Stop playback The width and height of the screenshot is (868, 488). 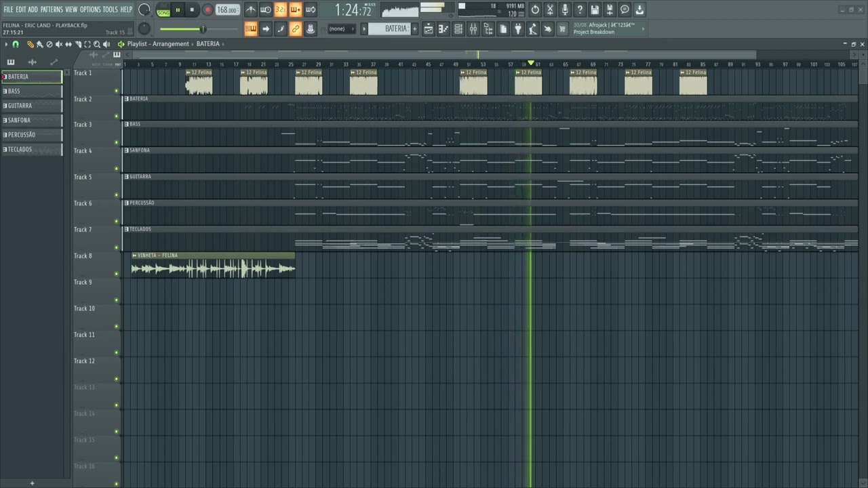pyautogui.click(x=192, y=9)
